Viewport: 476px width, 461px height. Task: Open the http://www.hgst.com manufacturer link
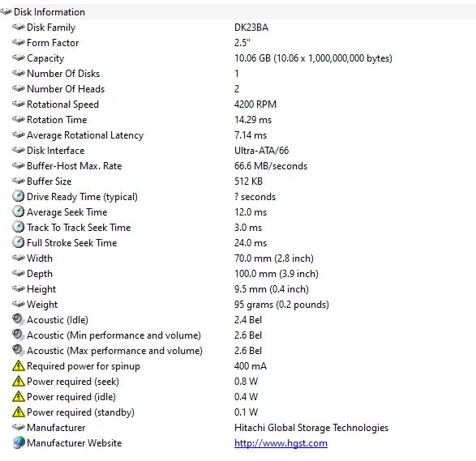click(281, 443)
